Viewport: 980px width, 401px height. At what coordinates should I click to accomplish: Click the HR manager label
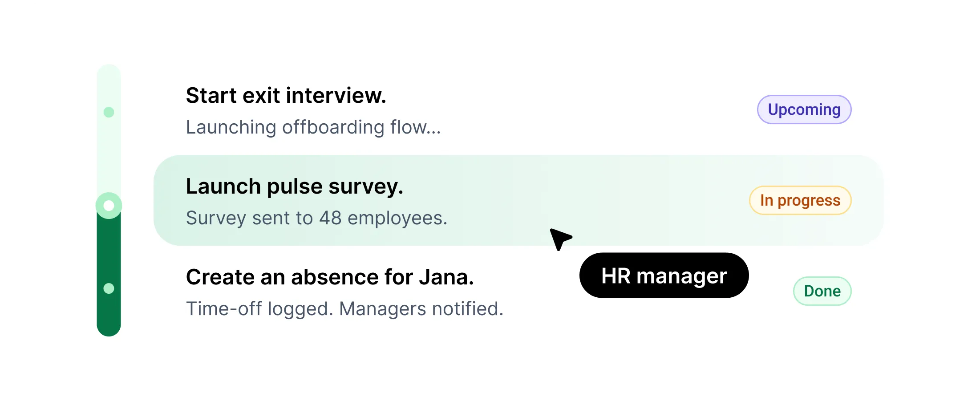pos(664,275)
